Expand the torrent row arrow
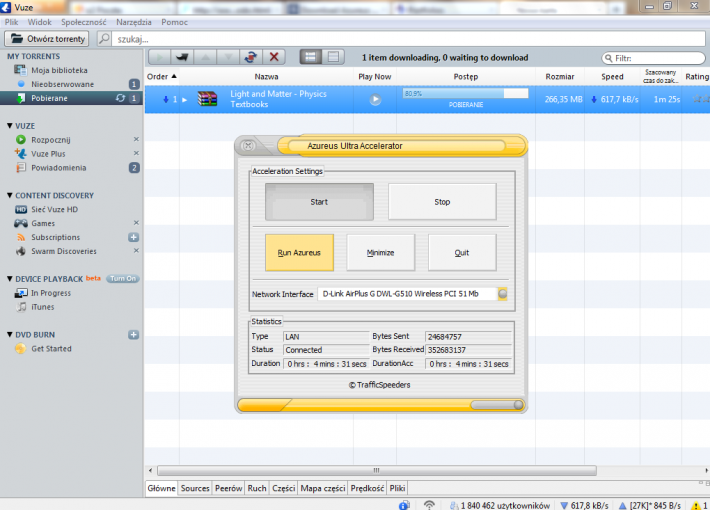 185,100
